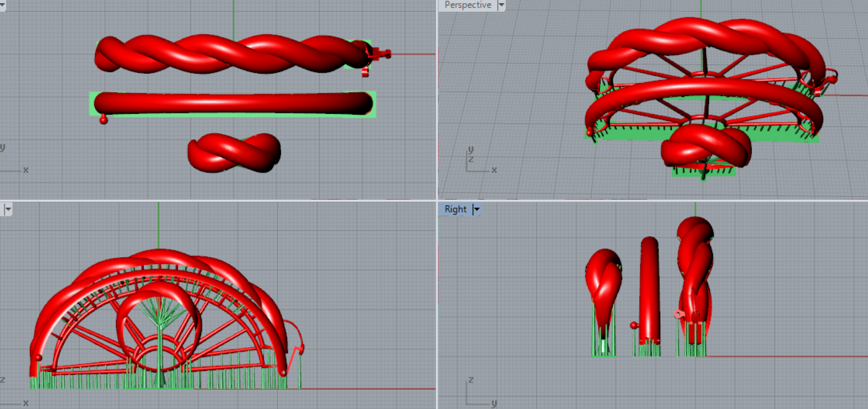Select the smooth plain band in top-left view

233,103
